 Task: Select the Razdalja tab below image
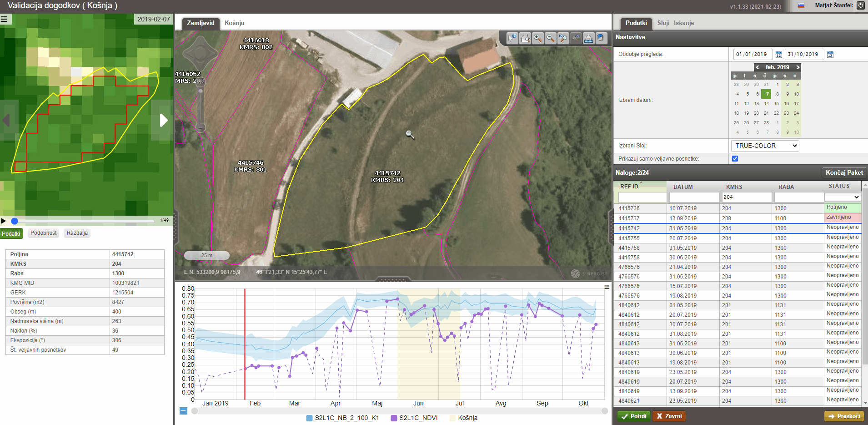[x=77, y=233]
